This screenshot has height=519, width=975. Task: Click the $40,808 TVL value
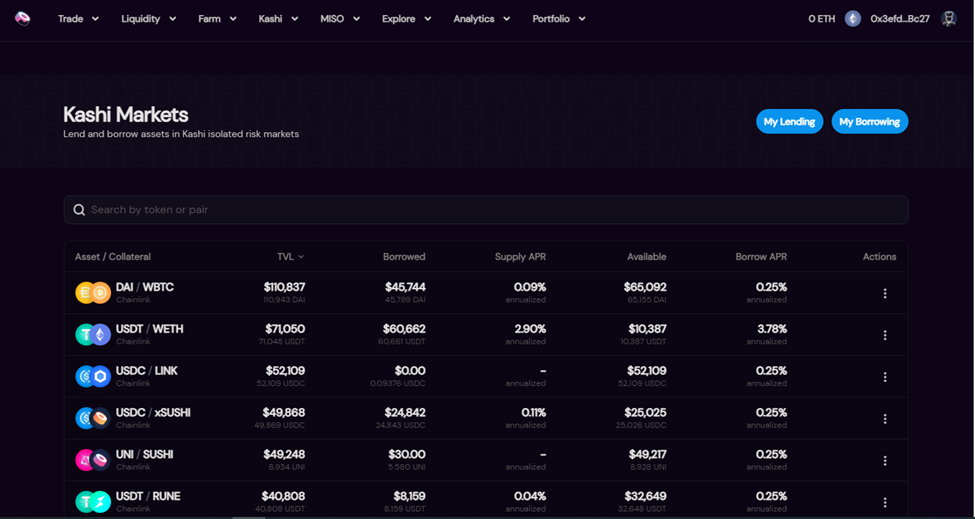(285, 496)
